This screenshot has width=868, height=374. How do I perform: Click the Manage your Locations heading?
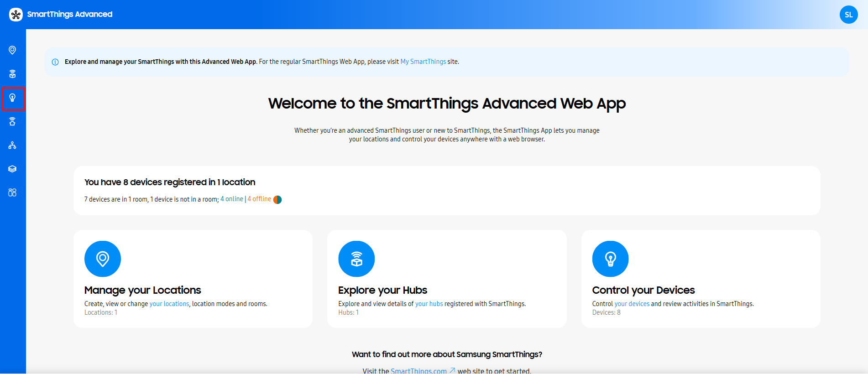(x=143, y=290)
